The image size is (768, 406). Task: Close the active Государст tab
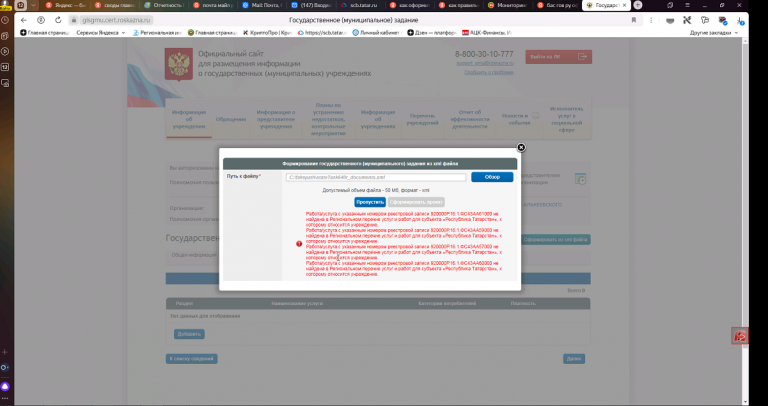pyautogui.click(x=624, y=5)
